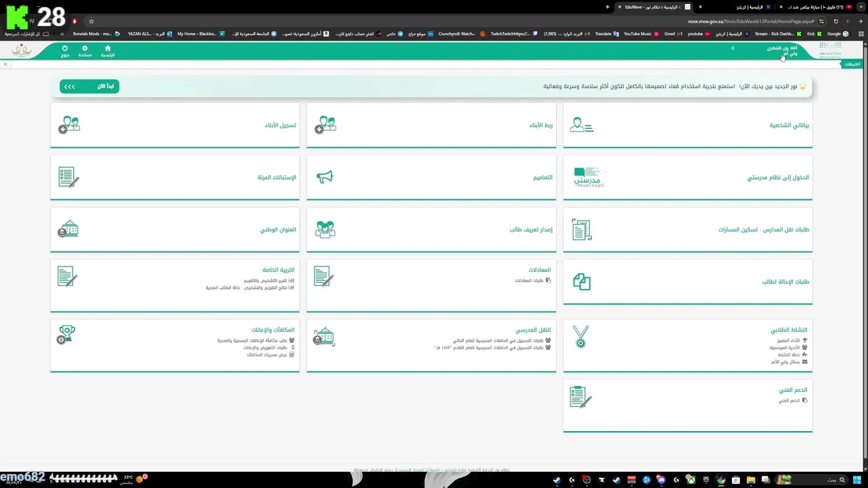868x488 pixels.
Task: Click the المكافآت والإعانات trophy icon
Action: point(66,334)
